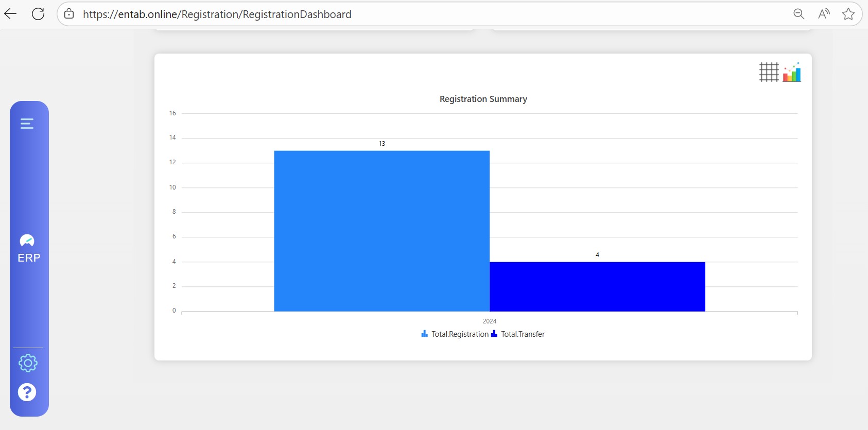This screenshot has width=868, height=430.
Task: Open the sidebar hamburger menu
Action: (27, 124)
